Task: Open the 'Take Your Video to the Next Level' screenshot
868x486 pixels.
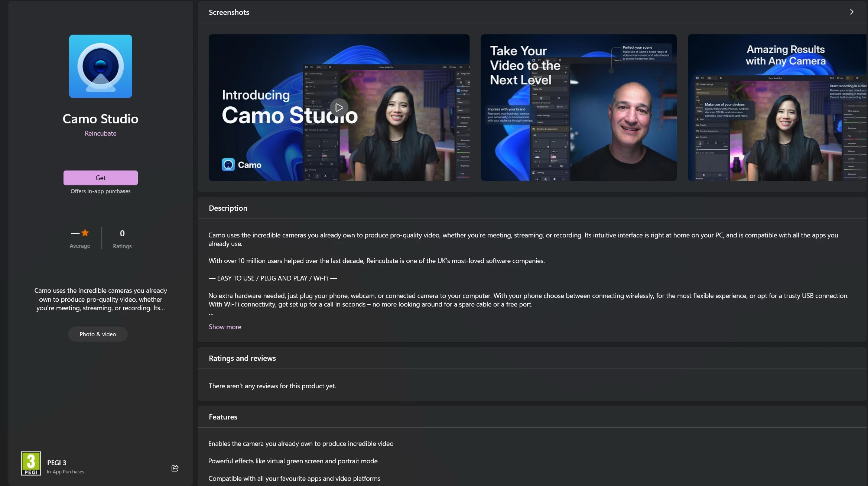Action: (579, 107)
